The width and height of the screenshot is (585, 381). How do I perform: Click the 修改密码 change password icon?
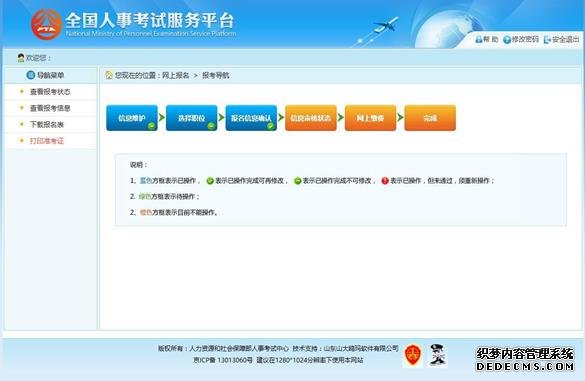click(x=507, y=40)
